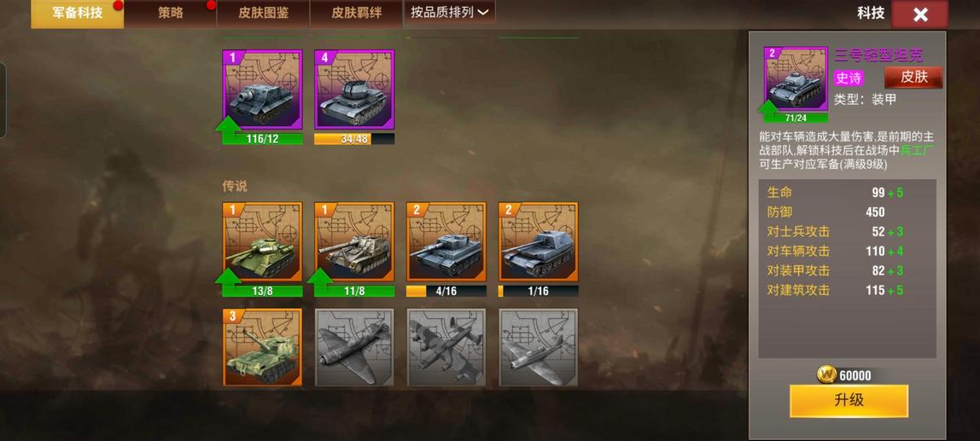This screenshot has height=441, width=980.
Task: Click the red 皮肤 button
Action: [913, 78]
